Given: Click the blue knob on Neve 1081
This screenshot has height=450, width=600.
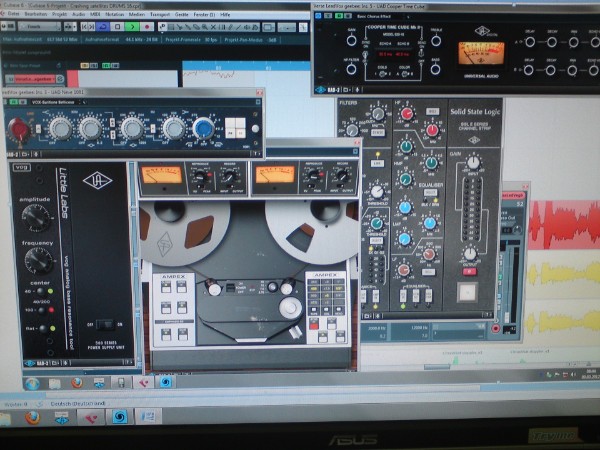Looking at the screenshot, I should (203, 128).
